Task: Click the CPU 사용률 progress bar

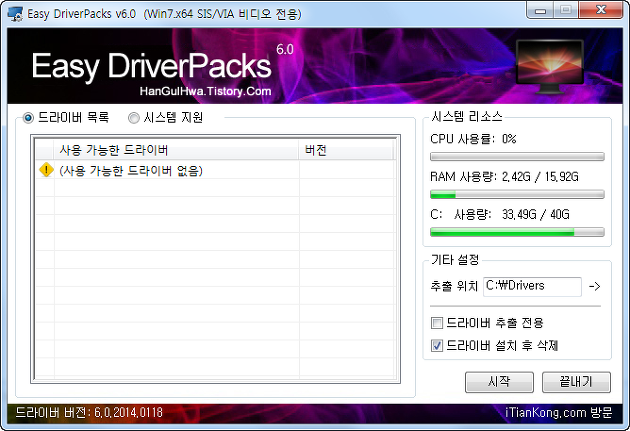Action: tap(517, 157)
